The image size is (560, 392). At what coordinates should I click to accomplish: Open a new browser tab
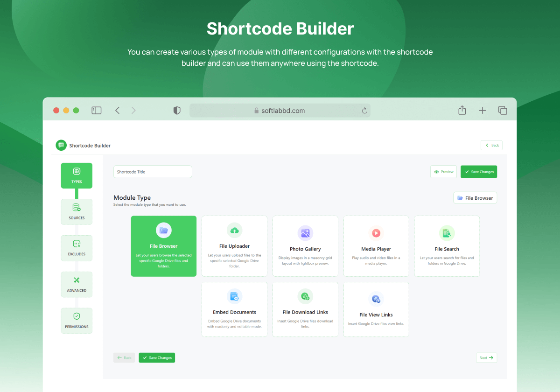pos(483,111)
